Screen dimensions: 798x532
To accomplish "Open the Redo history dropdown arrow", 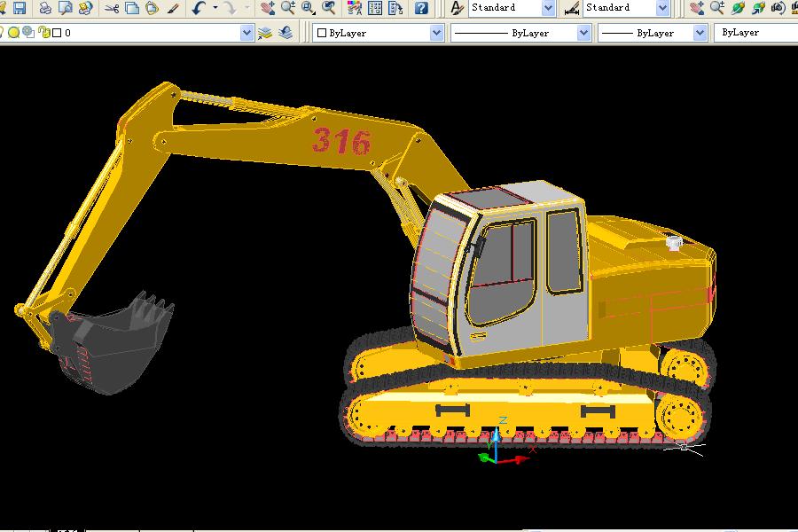I will [246, 8].
